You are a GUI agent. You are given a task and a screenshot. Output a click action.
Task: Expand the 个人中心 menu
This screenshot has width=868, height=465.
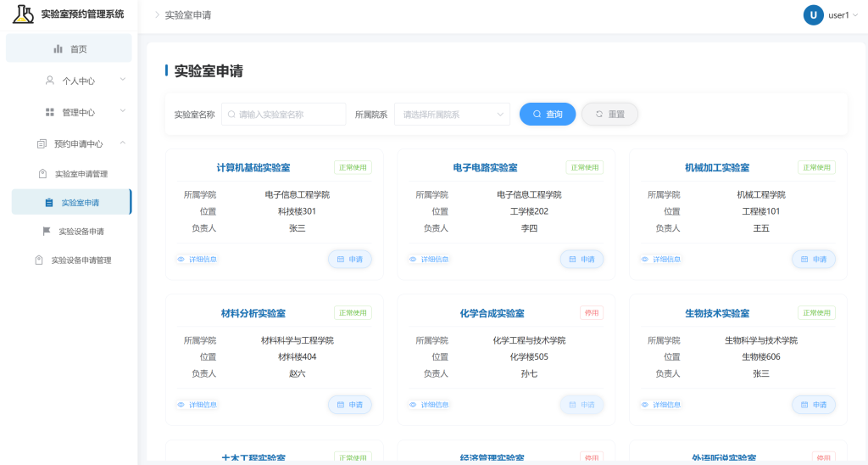click(69, 81)
